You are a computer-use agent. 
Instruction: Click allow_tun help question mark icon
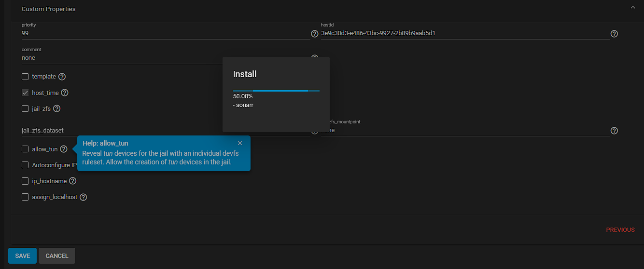63,149
